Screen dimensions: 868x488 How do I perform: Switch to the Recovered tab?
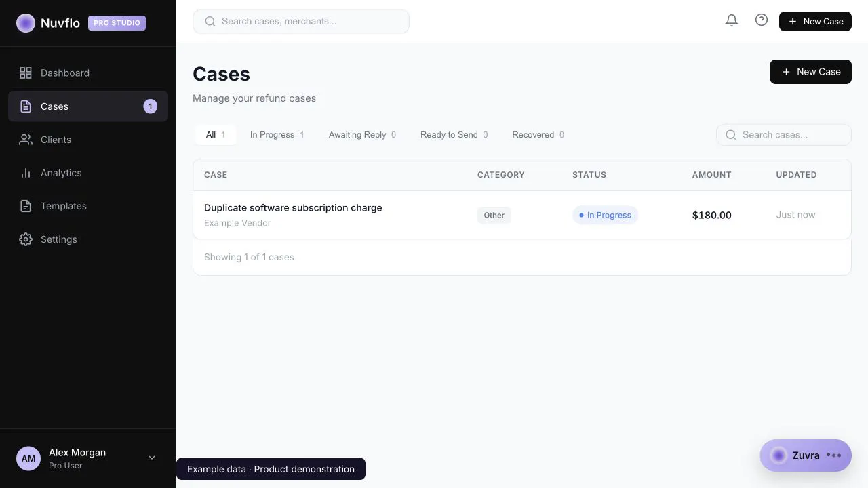coord(538,135)
